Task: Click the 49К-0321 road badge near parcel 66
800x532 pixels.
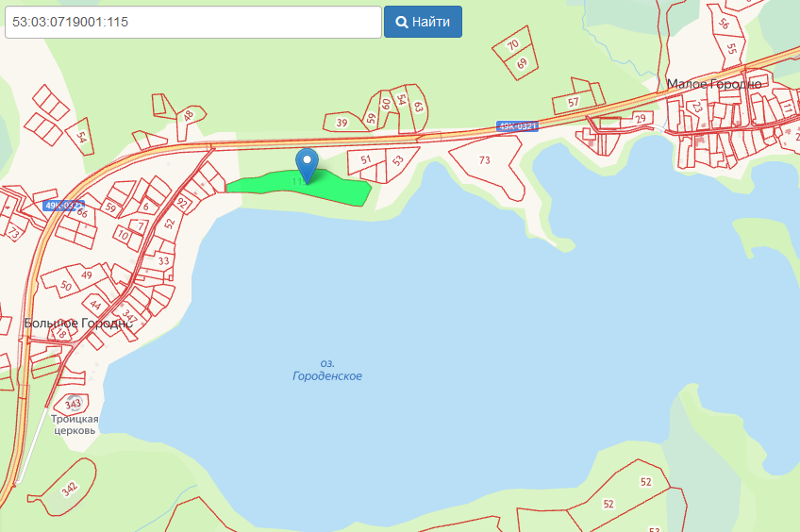Action: 63,206
